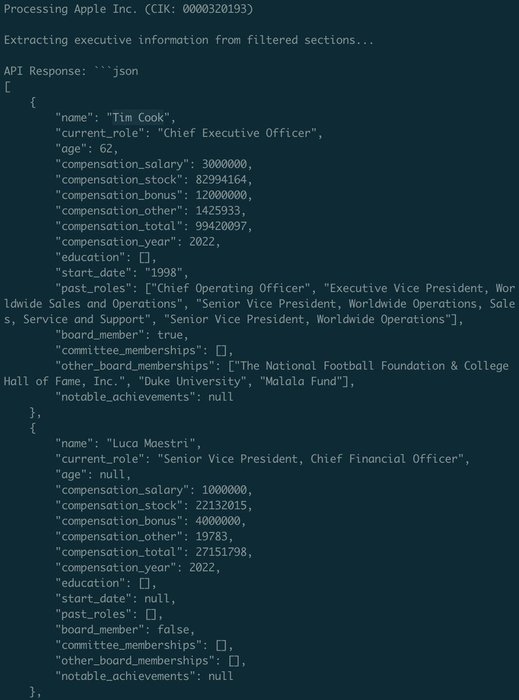The height and width of the screenshot is (700, 519).
Task: Click the highlighted name Tim Cook
Action: (138, 117)
